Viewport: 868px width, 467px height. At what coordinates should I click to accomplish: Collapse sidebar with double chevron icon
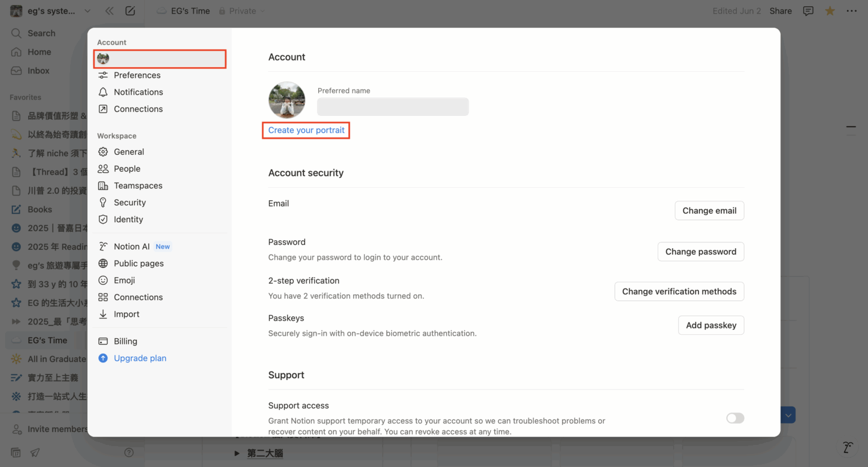pos(109,11)
